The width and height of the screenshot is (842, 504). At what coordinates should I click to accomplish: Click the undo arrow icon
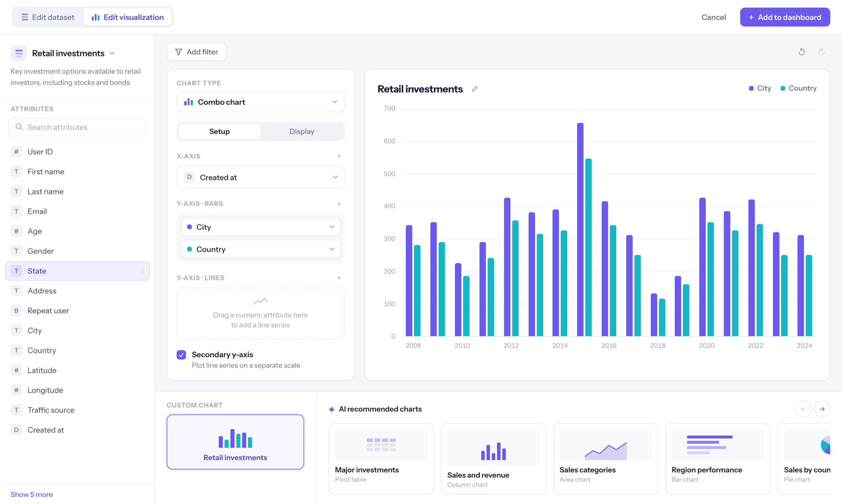802,52
